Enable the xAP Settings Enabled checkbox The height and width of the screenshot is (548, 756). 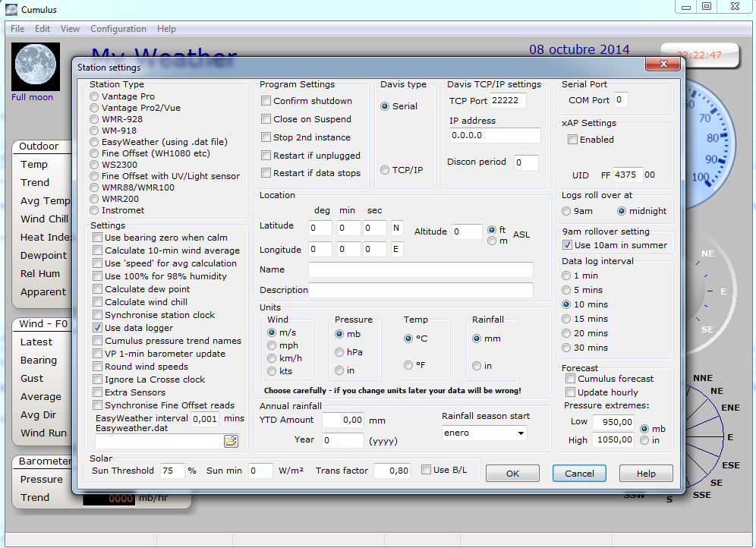(x=572, y=140)
